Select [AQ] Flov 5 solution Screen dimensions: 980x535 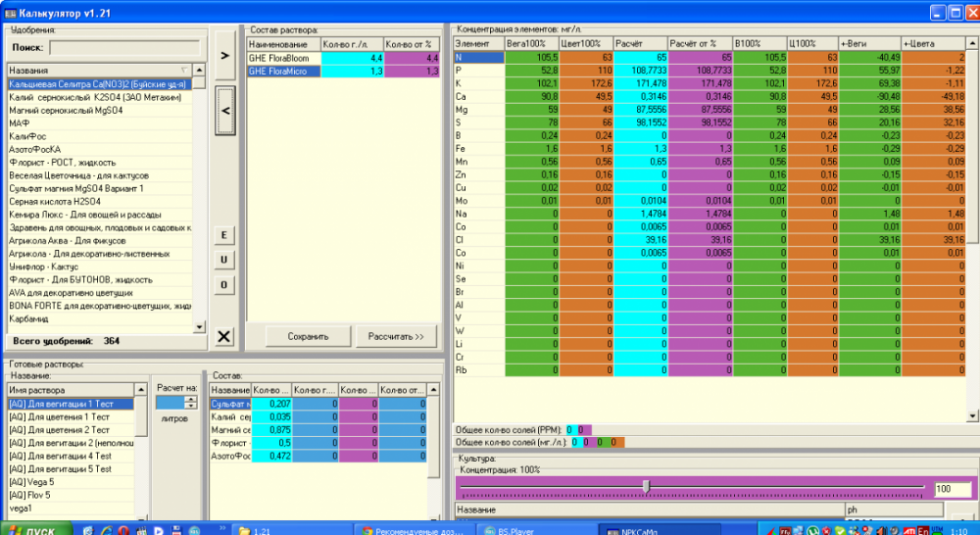[x=71, y=495]
